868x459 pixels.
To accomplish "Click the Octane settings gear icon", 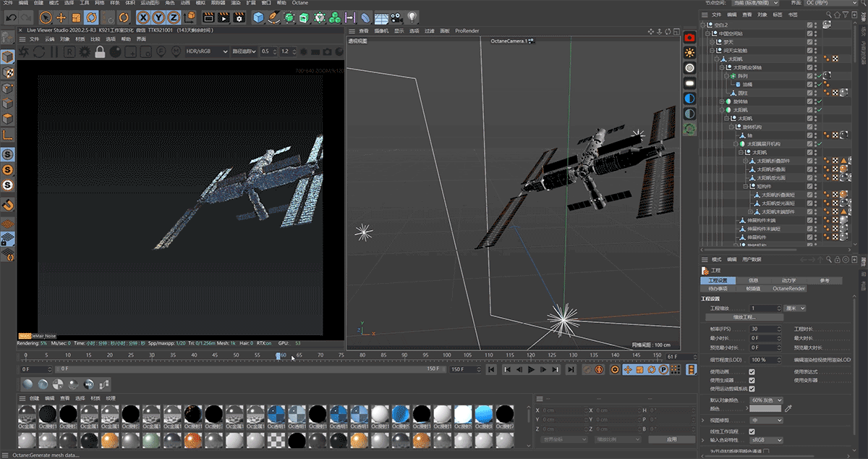I will pos(85,51).
